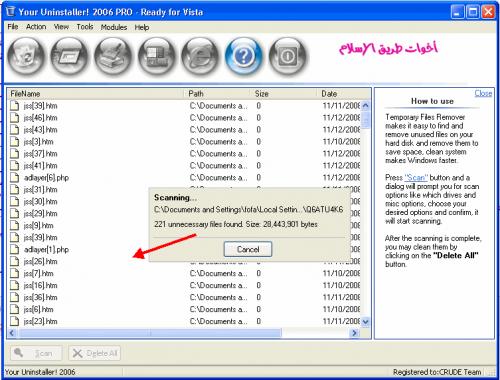Select the second round toolbar icon

69,56
